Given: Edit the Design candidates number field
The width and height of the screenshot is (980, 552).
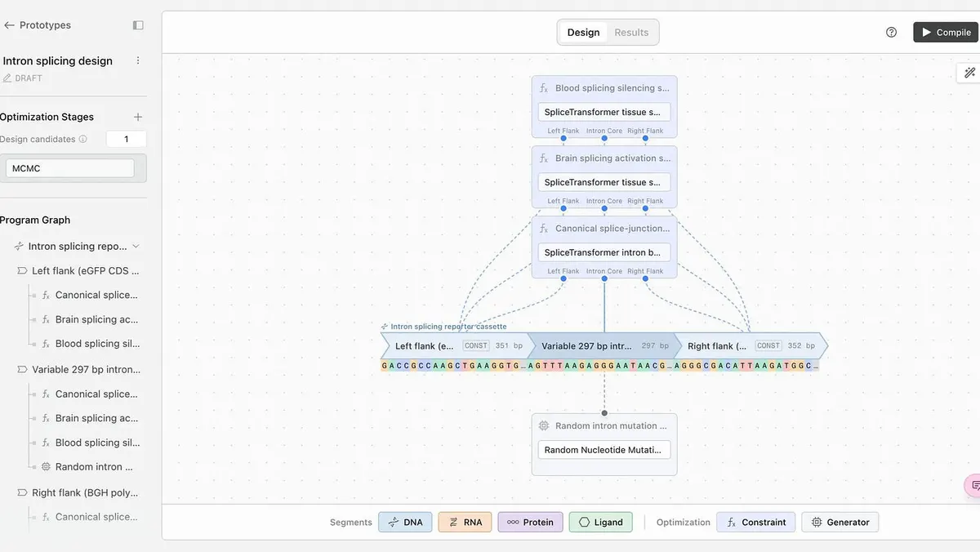Looking at the screenshot, I should [126, 139].
